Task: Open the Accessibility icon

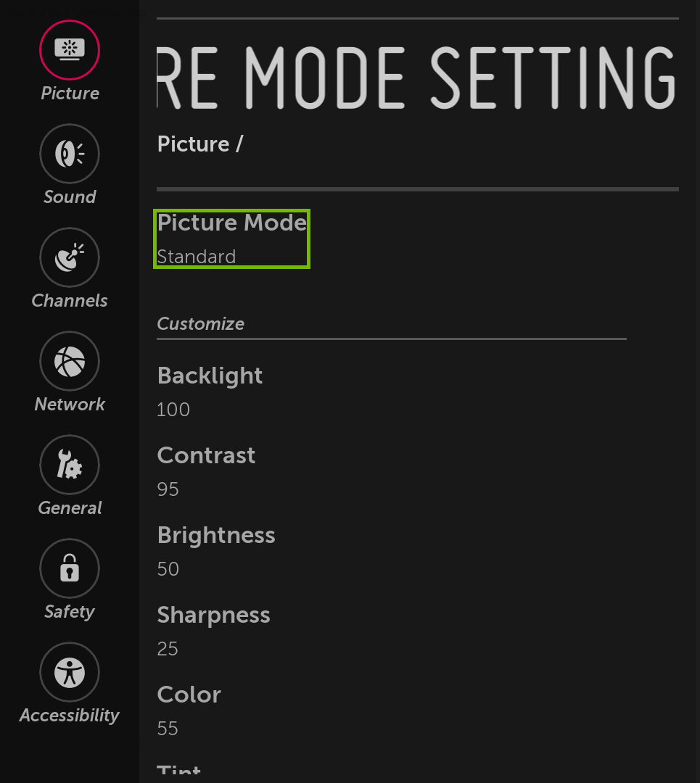Action: coord(69,672)
